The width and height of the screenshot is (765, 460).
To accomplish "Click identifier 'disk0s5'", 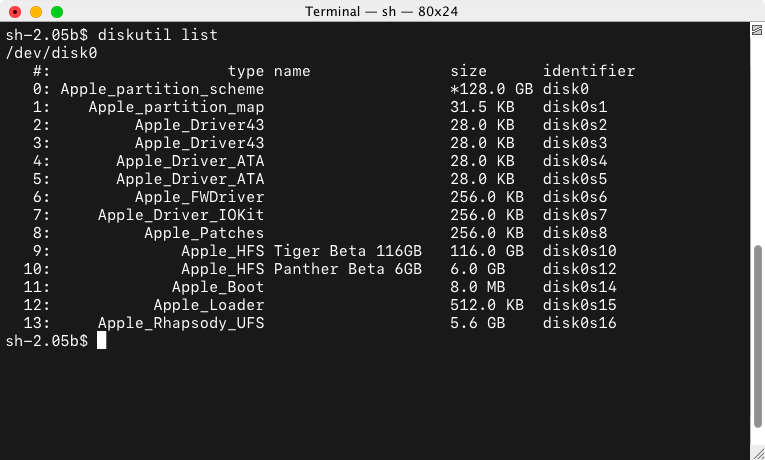I will 575,179.
